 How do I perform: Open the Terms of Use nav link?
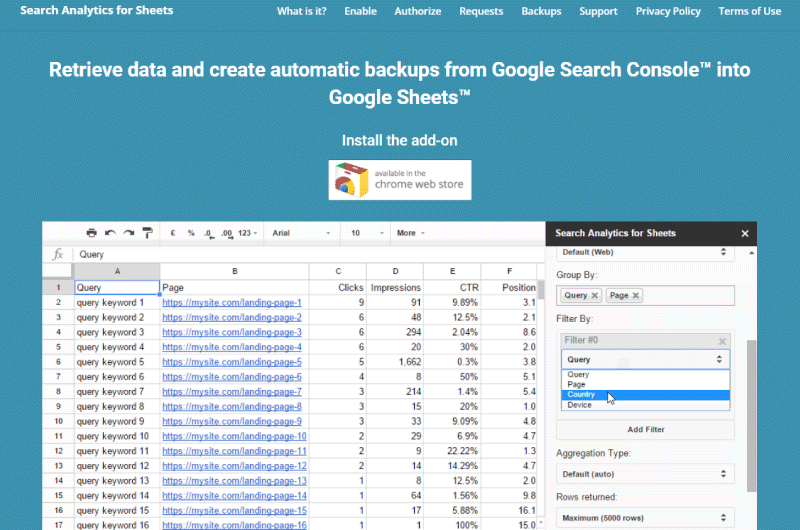click(750, 11)
